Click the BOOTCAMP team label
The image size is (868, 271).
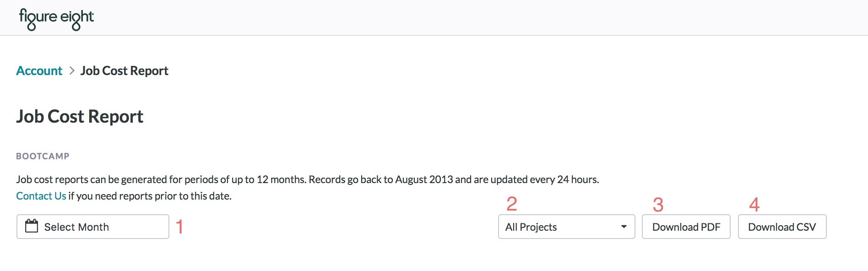click(x=43, y=156)
